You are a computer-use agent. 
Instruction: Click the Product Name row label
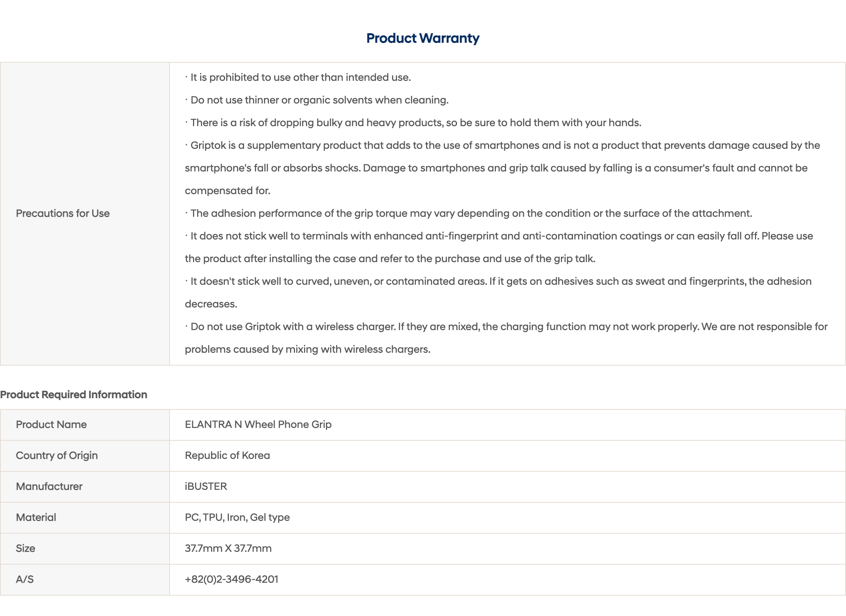coord(51,425)
